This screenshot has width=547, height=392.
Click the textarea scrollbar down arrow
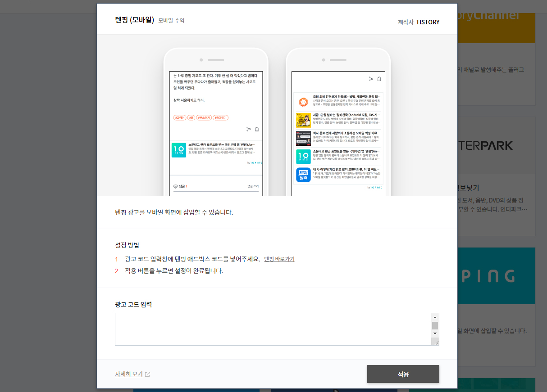tap(435, 333)
